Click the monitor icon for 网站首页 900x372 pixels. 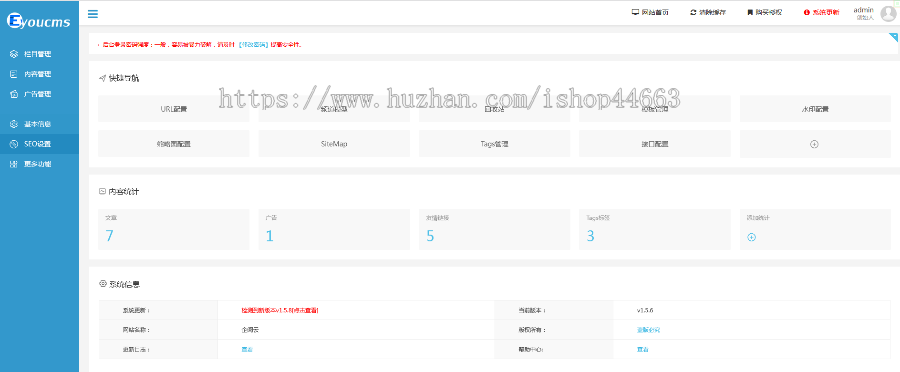[x=635, y=12]
